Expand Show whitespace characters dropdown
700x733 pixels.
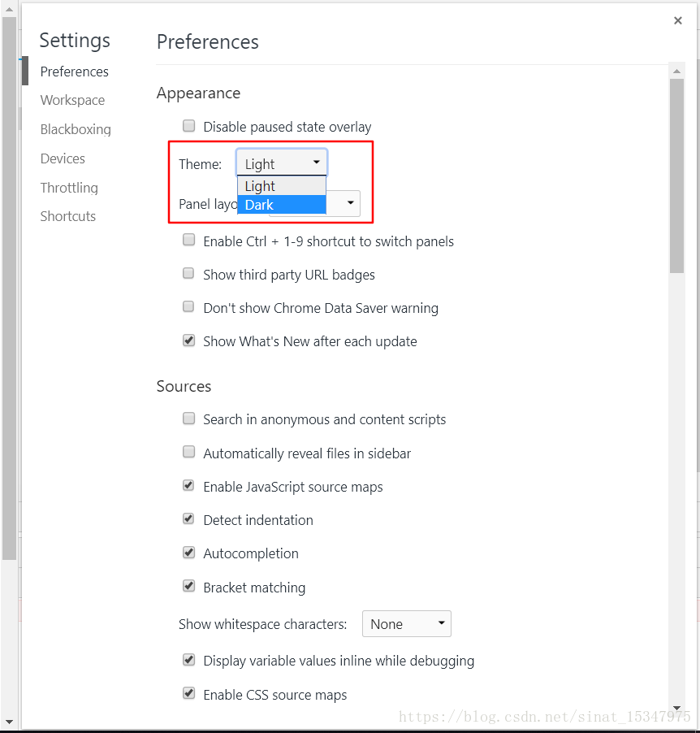[x=406, y=624]
